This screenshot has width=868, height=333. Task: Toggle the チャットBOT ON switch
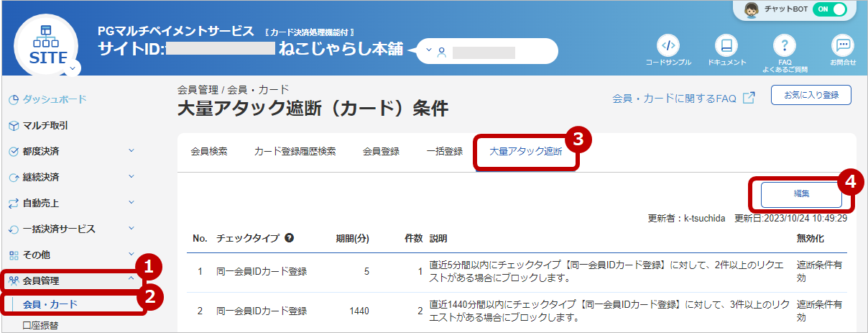click(x=829, y=10)
